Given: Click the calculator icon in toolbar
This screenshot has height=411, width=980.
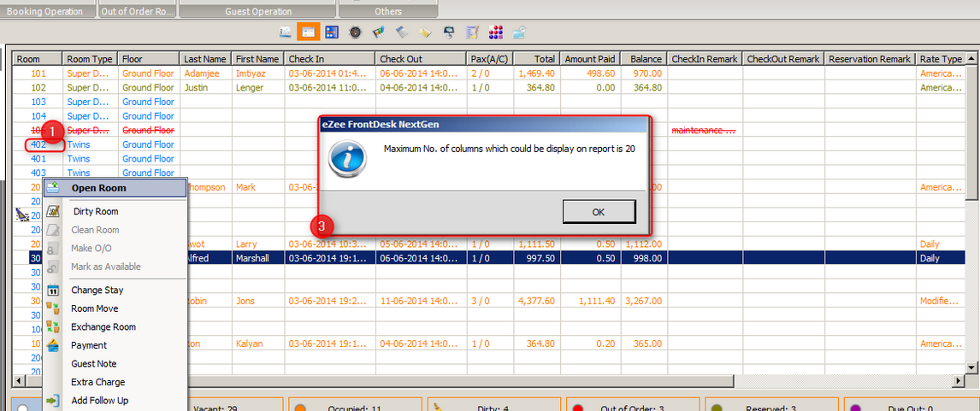Looking at the screenshot, I should (402, 32).
